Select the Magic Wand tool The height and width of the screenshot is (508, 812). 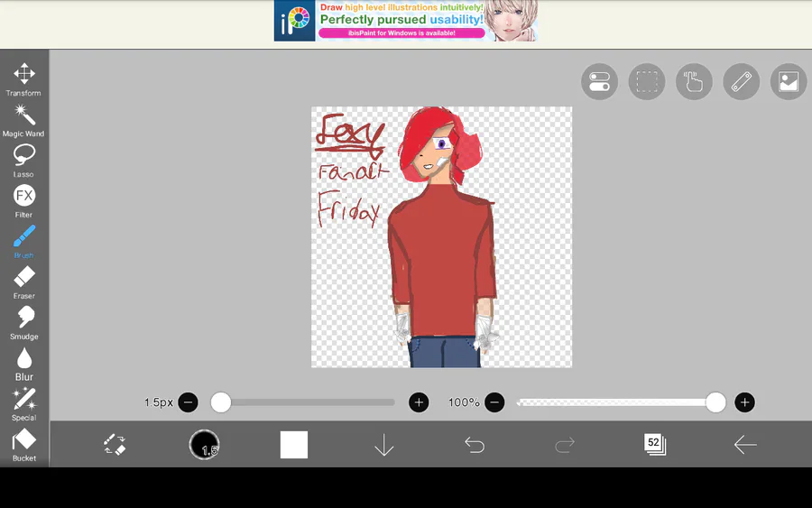(23, 120)
